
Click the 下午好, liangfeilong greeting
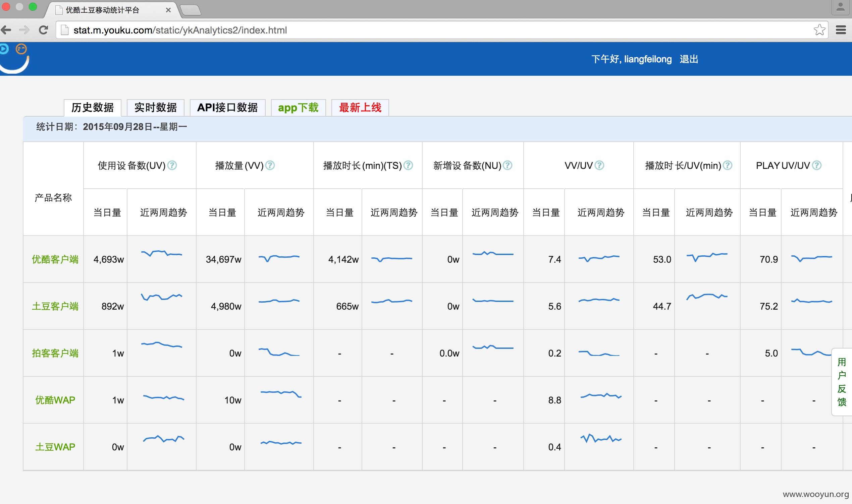click(x=631, y=59)
